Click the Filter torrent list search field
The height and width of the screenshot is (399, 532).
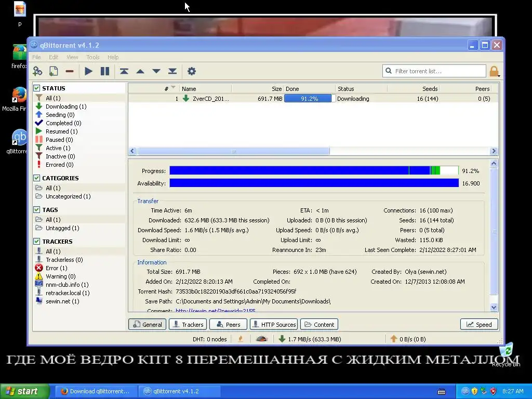pos(434,71)
